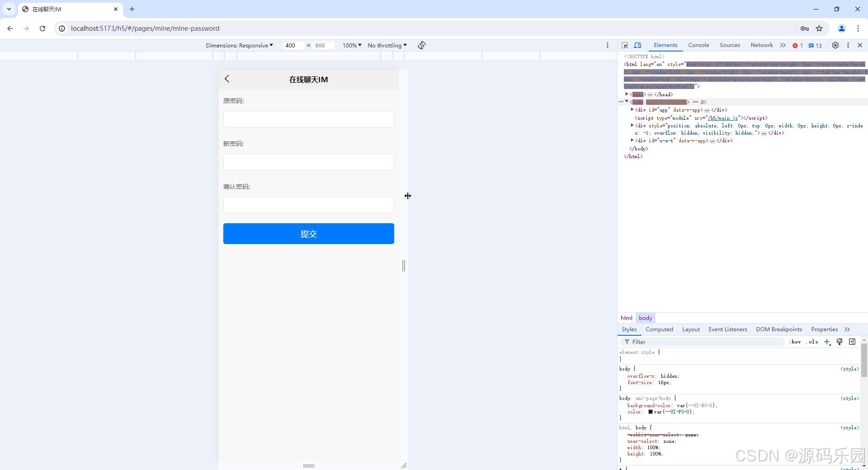Open the Network panel tab
The width and height of the screenshot is (868, 470).
pyautogui.click(x=761, y=45)
